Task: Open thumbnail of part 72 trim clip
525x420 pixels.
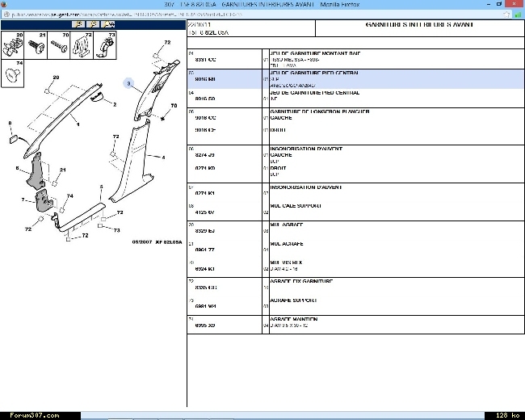Action: (x=82, y=45)
